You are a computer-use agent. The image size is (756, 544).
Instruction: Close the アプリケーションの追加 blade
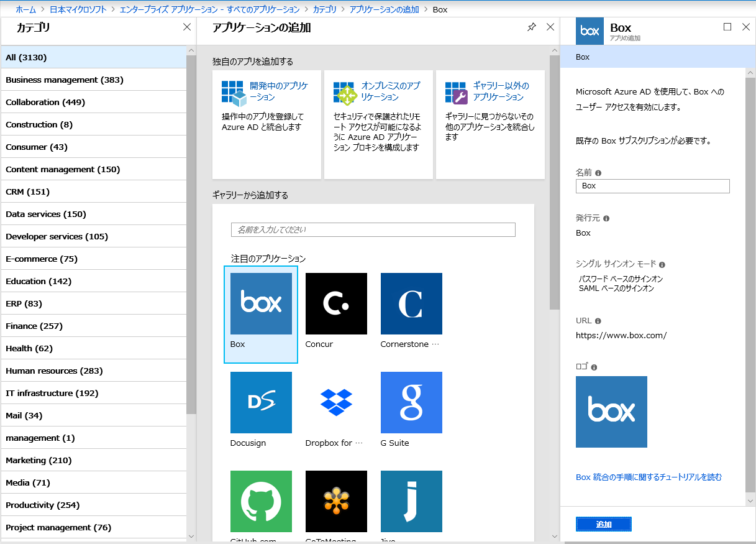550,27
